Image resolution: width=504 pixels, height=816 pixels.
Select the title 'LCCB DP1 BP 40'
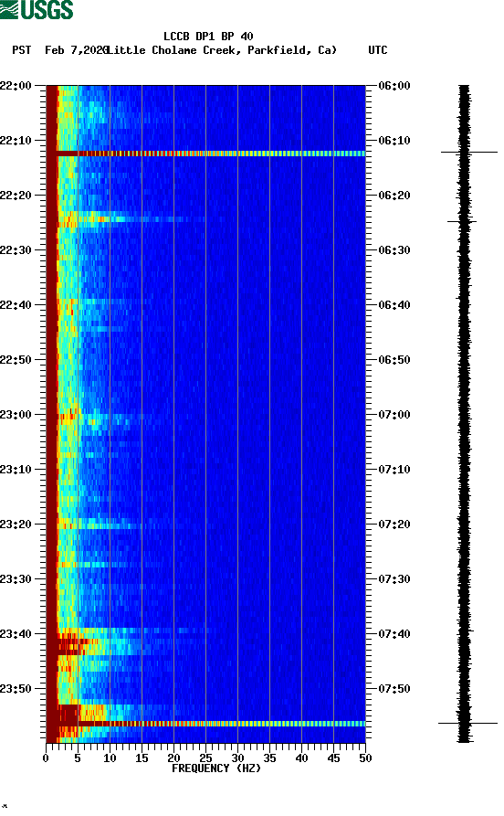click(x=208, y=37)
